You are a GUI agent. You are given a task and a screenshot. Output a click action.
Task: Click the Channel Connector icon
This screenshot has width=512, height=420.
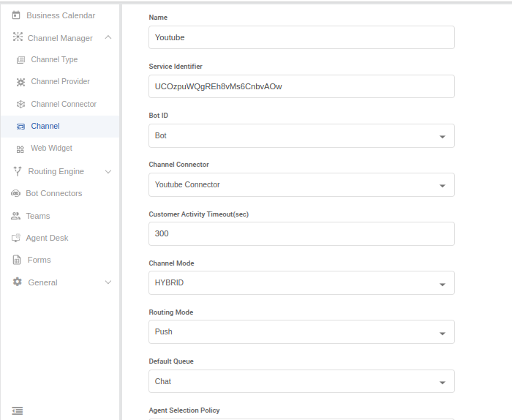tap(20, 105)
